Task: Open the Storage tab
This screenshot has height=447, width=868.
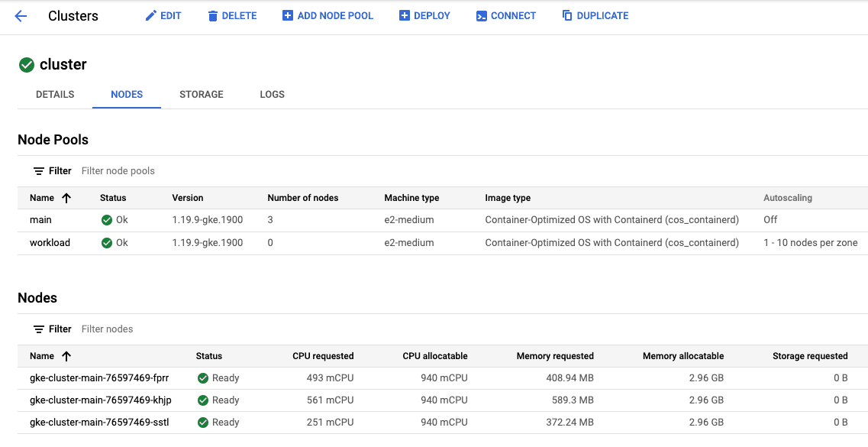Action: point(202,95)
